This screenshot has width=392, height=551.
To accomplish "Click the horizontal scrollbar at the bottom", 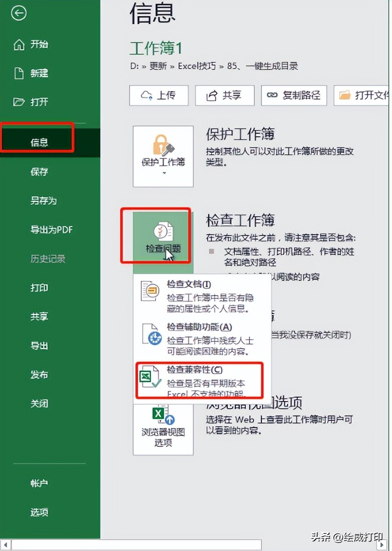I will coord(135,543).
